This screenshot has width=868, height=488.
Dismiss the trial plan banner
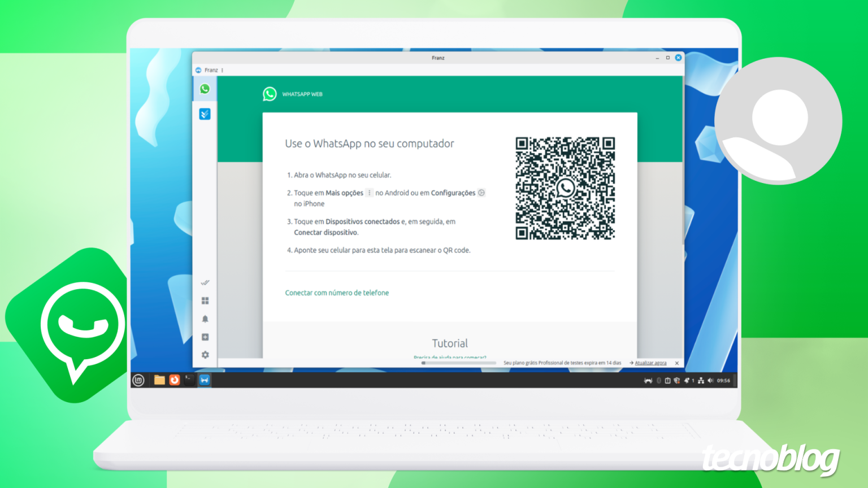click(x=677, y=363)
